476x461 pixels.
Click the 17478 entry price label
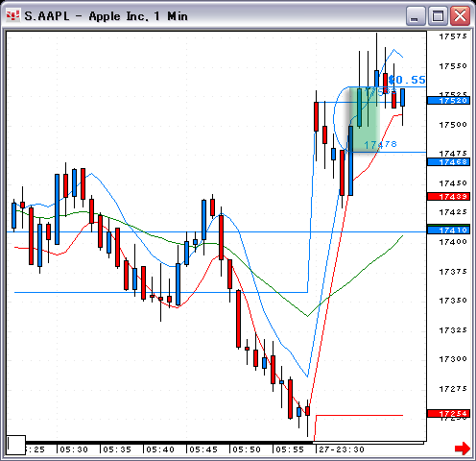pos(380,144)
